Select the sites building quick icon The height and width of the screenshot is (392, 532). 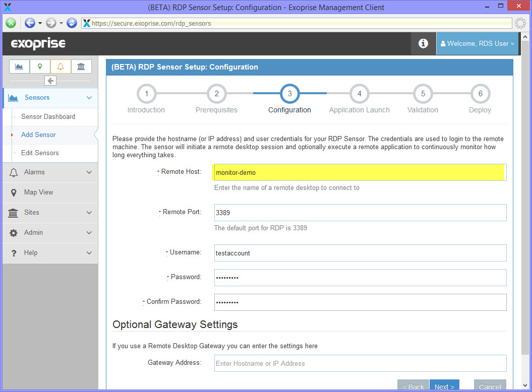tap(81, 67)
